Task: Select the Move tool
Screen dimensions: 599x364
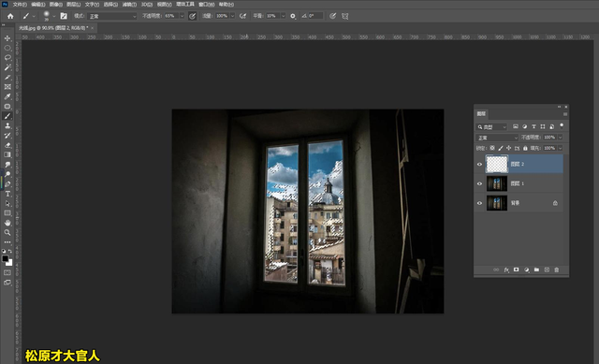Action: coord(7,38)
